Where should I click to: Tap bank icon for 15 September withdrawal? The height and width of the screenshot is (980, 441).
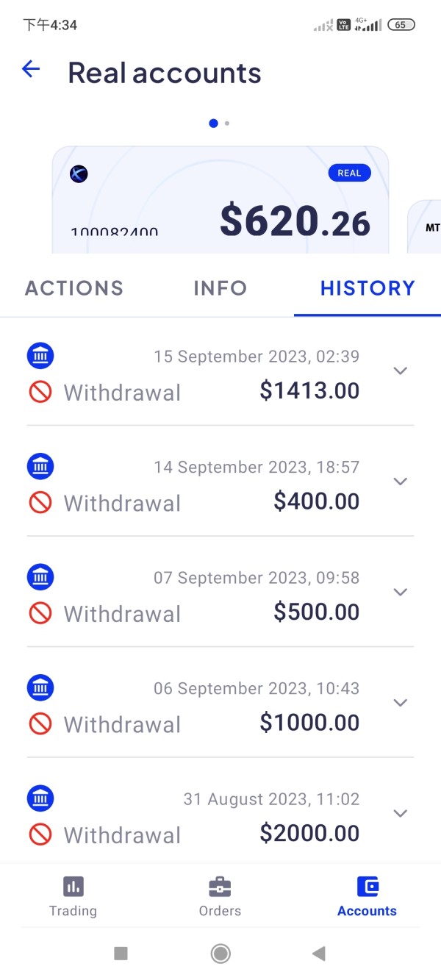[x=40, y=356]
